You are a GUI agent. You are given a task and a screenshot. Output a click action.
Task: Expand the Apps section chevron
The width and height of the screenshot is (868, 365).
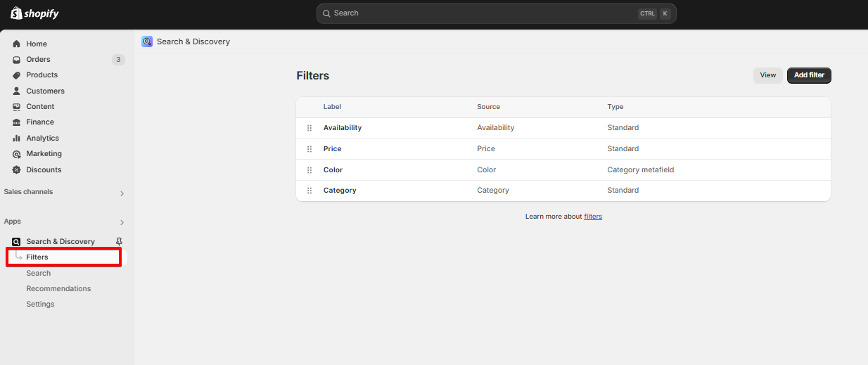click(x=122, y=222)
